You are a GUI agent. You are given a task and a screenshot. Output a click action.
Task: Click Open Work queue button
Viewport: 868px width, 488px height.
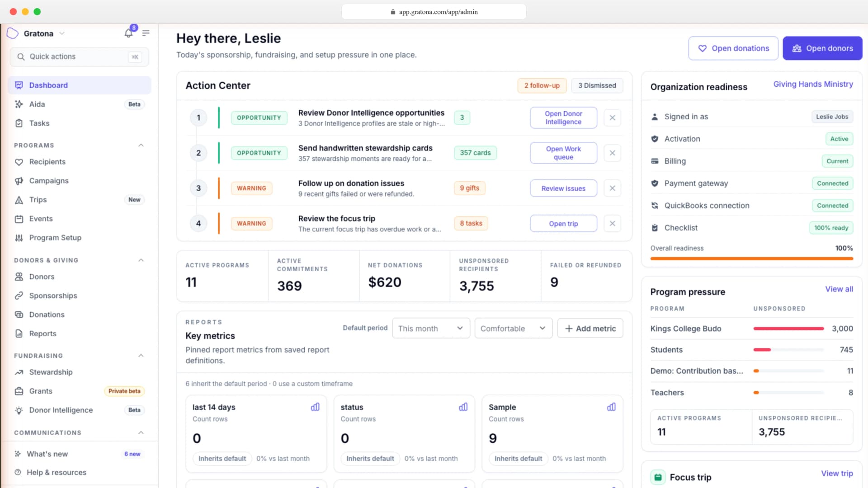point(563,153)
